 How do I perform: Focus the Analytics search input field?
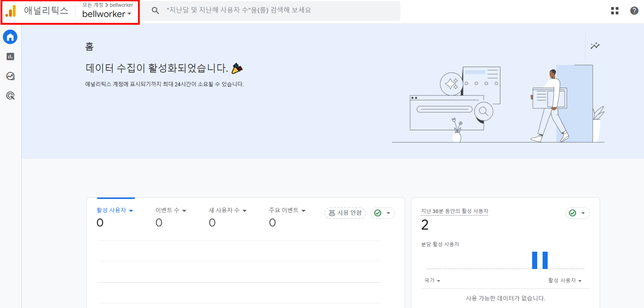pyautogui.click(x=271, y=10)
